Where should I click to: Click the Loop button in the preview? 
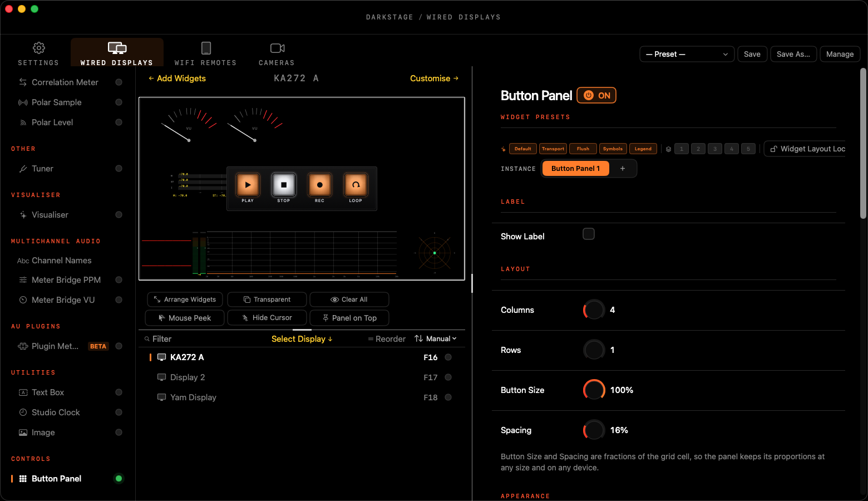pyautogui.click(x=356, y=185)
